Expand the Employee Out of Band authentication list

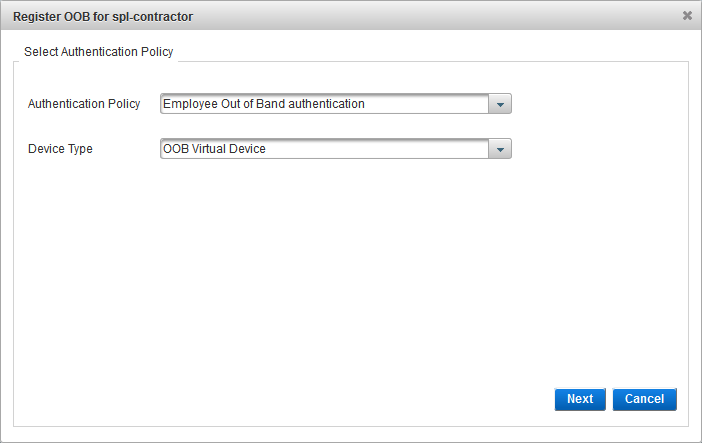[x=500, y=104]
